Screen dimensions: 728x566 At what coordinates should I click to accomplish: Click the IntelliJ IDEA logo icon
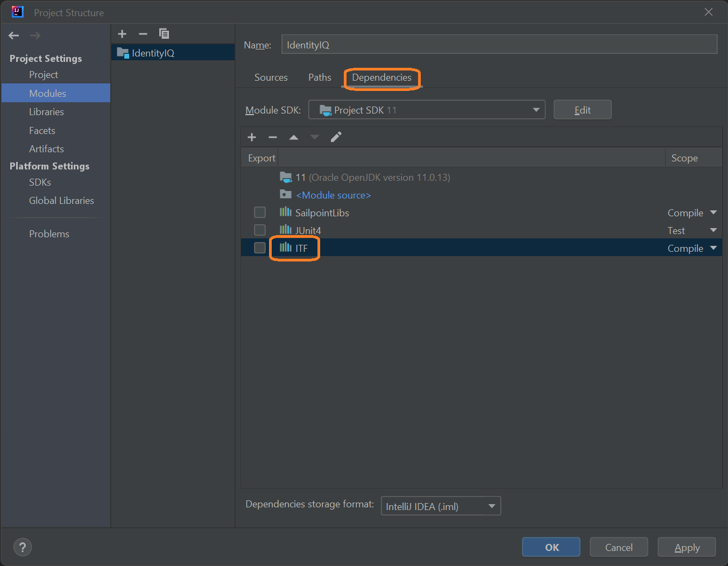click(18, 12)
